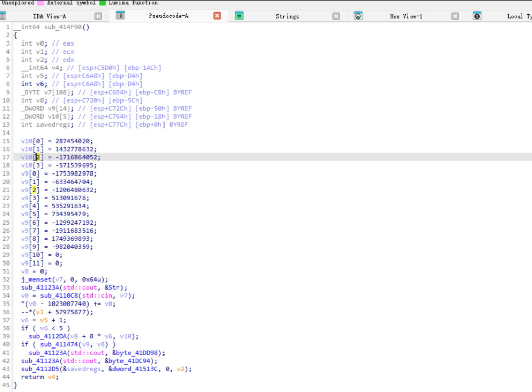Click the Hex View-1 tab icon

pyautogui.click(x=358, y=16)
